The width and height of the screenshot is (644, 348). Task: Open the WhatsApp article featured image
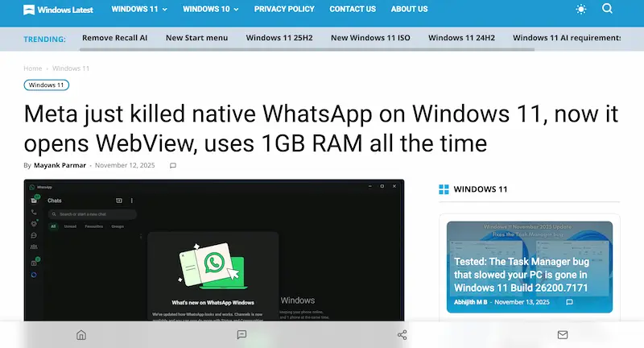coord(213,250)
